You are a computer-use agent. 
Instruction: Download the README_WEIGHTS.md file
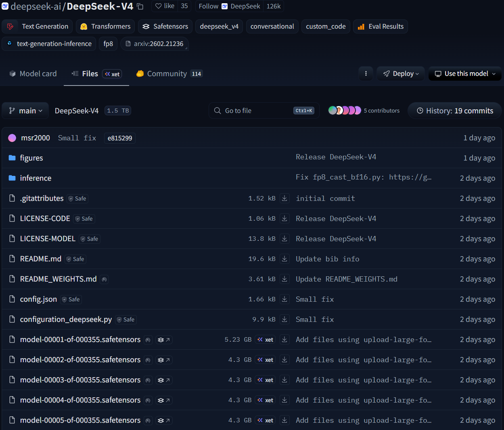[284, 279]
